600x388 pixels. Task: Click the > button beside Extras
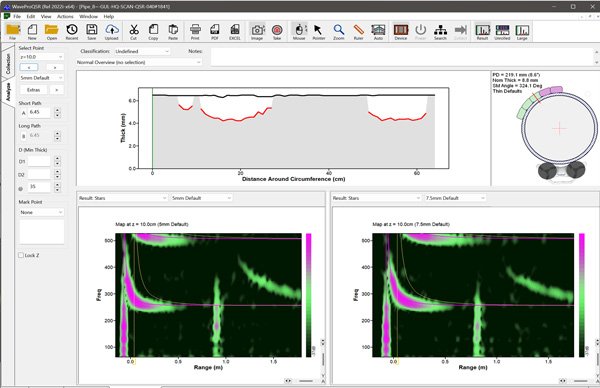[x=57, y=90]
